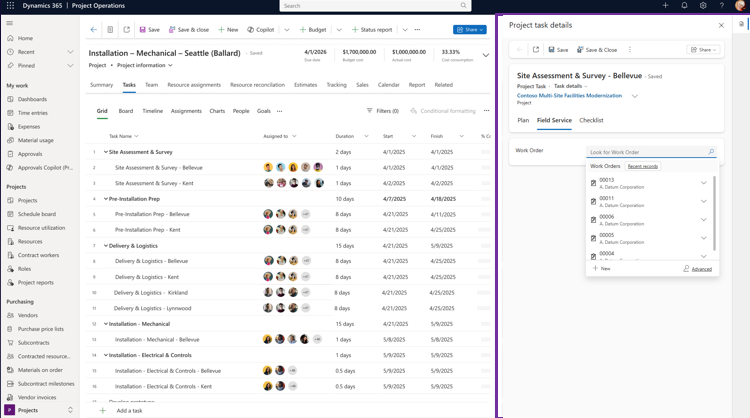
Task: Open the project in a new window icon
Action: [x=126, y=30]
